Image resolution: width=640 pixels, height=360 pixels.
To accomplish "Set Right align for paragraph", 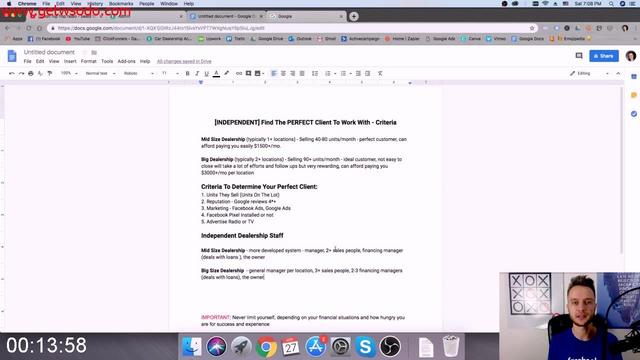I will point(293,73).
